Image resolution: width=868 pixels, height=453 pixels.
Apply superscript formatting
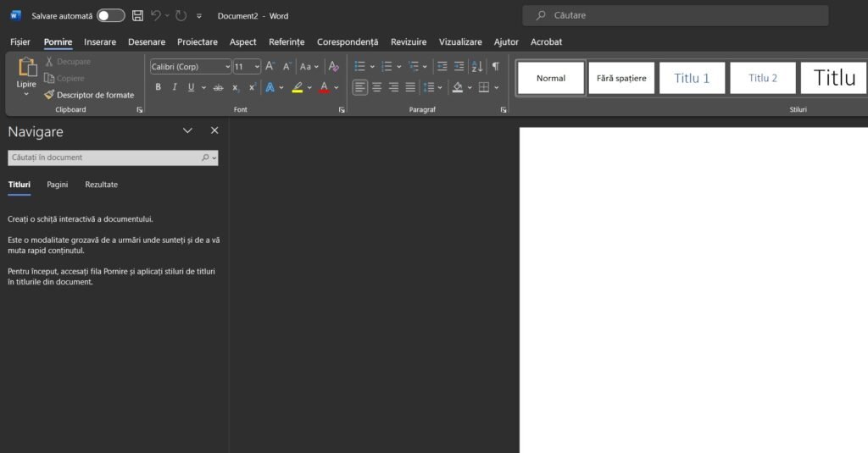(x=252, y=87)
